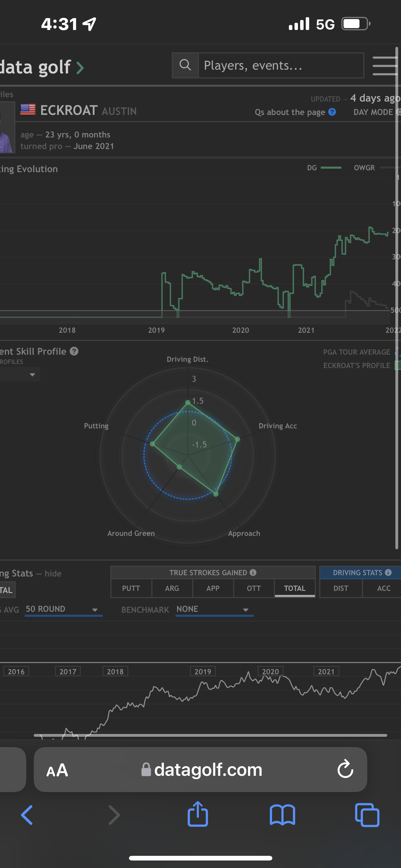
Task: Tap the search magnifier icon
Action: [x=185, y=65]
